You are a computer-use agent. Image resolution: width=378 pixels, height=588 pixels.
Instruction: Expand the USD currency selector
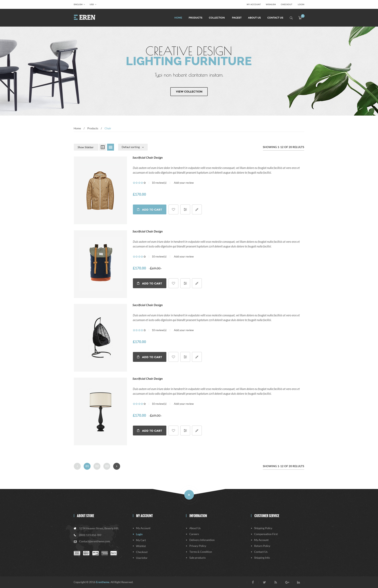(x=93, y=4)
